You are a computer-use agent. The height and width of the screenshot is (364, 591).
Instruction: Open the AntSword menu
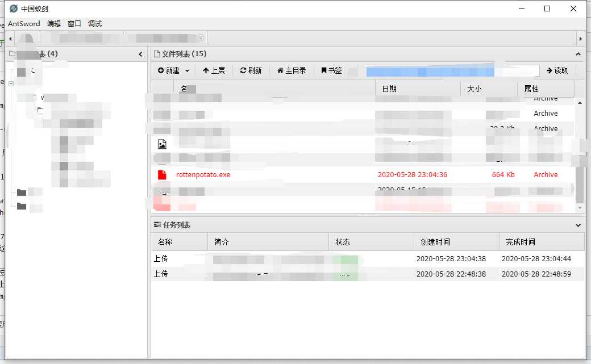click(x=24, y=23)
